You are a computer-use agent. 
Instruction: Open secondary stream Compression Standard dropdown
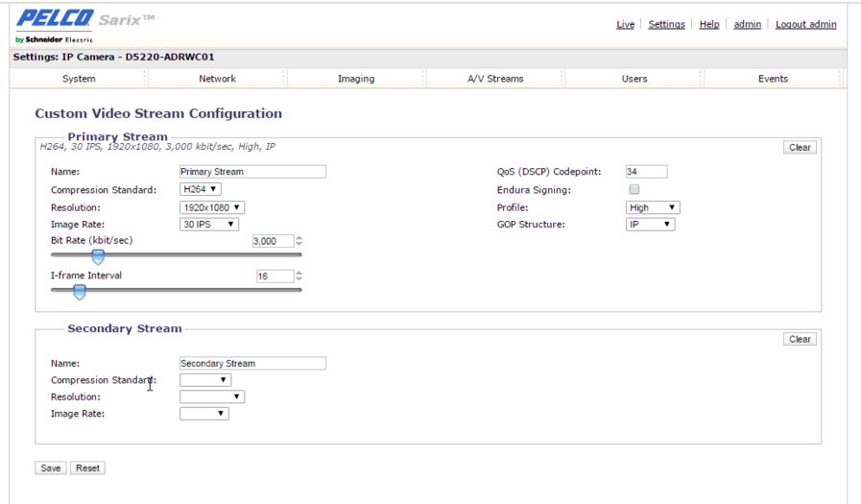pyautogui.click(x=205, y=380)
